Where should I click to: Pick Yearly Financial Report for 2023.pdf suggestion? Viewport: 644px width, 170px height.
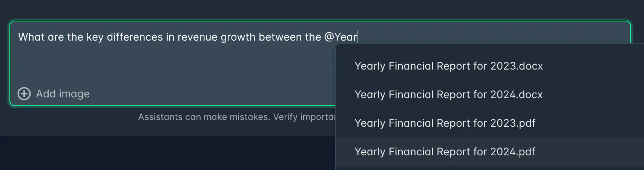coord(445,123)
